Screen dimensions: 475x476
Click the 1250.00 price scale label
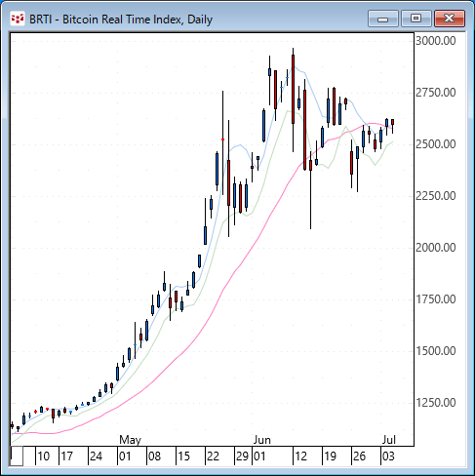click(436, 403)
